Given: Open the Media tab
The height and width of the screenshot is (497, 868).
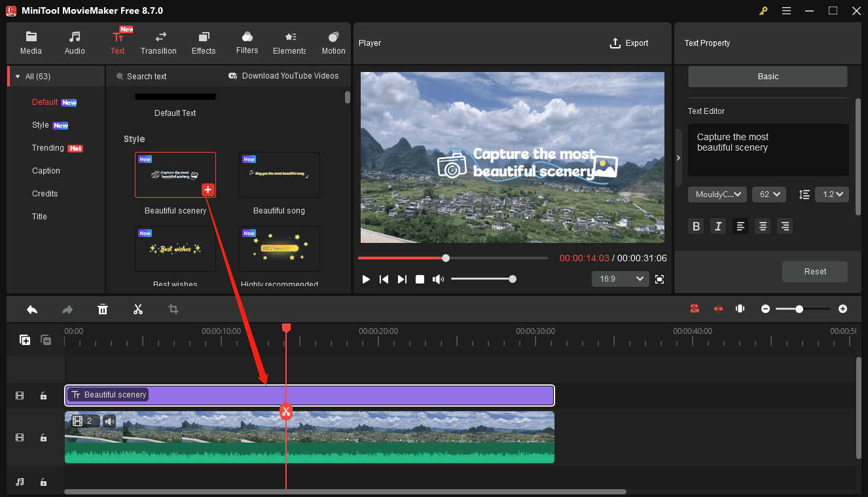Looking at the screenshot, I should [31, 43].
